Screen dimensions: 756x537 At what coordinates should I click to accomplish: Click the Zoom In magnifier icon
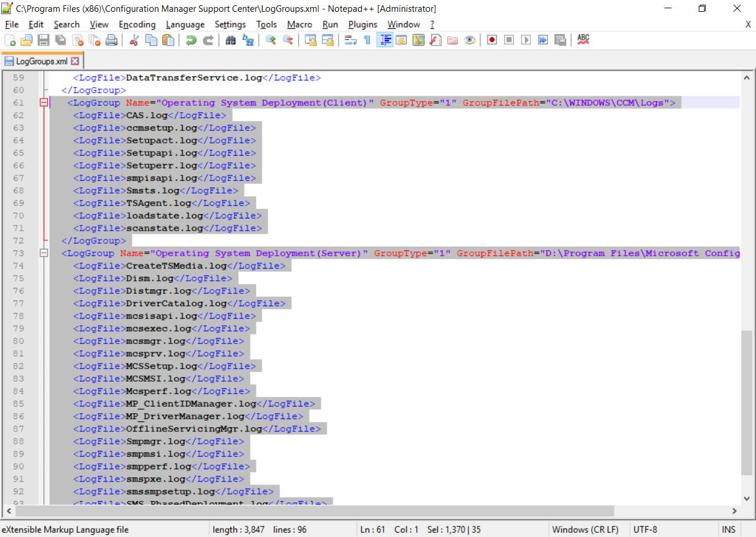click(x=271, y=40)
